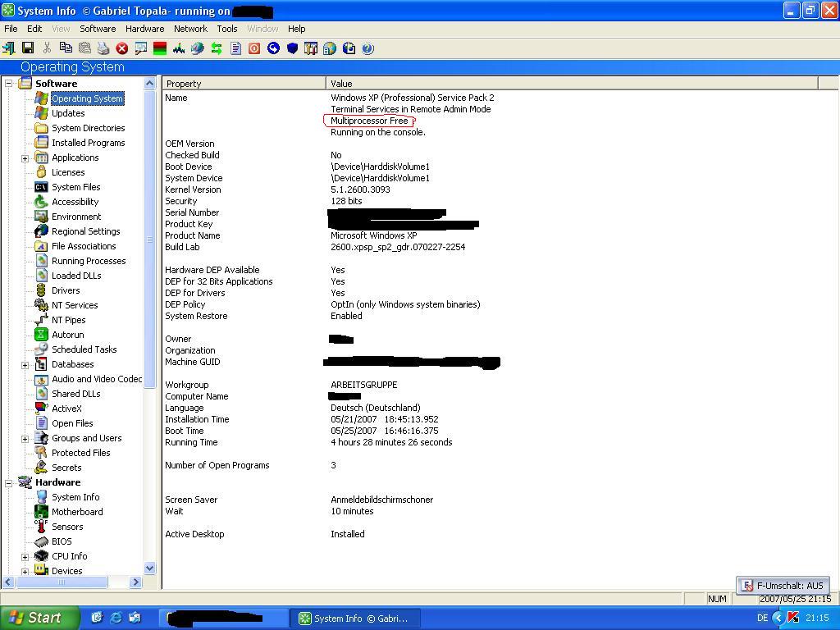
Task: Open the Help menu
Action: 296,29
